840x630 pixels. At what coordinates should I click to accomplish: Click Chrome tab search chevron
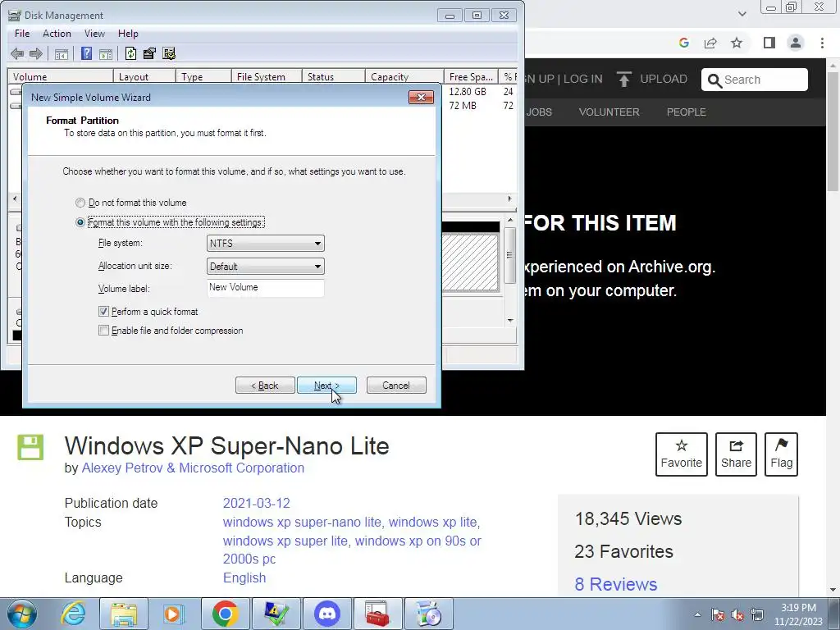click(742, 14)
